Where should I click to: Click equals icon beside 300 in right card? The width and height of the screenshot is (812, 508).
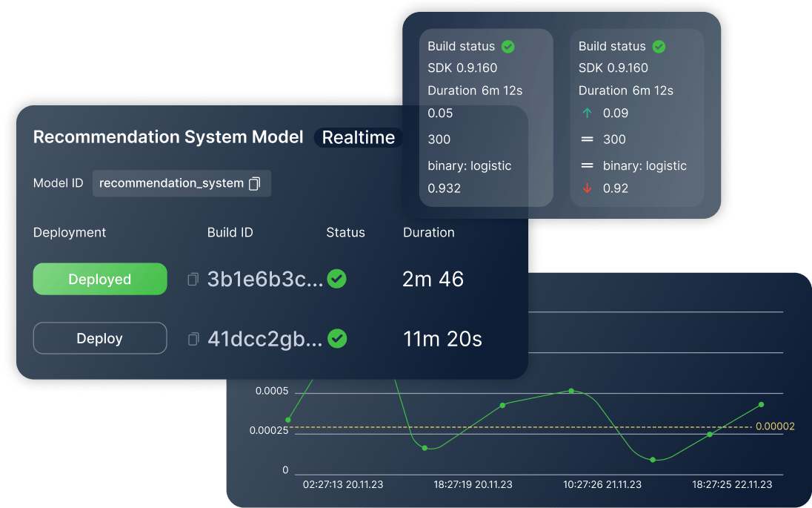[587, 139]
